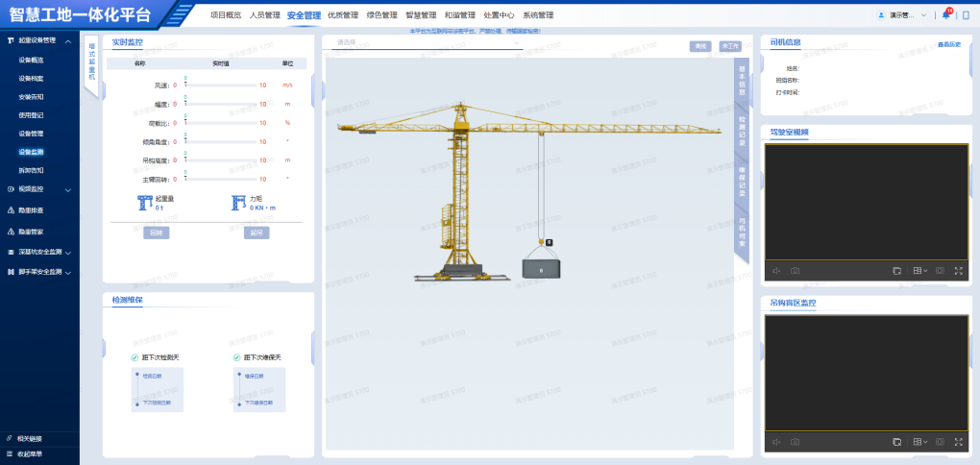Mute audio in 驾驶室视频 player
Image resolution: width=980 pixels, height=465 pixels.
click(776, 271)
